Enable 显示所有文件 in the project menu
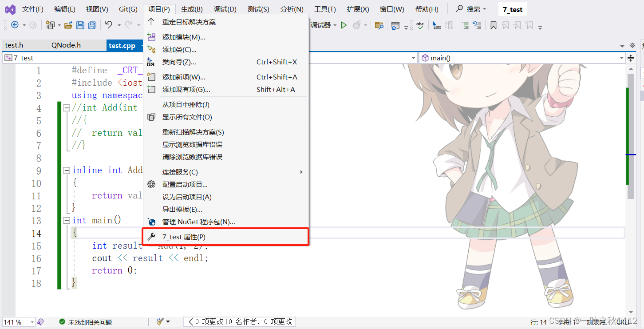The width and height of the screenshot is (644, 329). click(186, 117)
